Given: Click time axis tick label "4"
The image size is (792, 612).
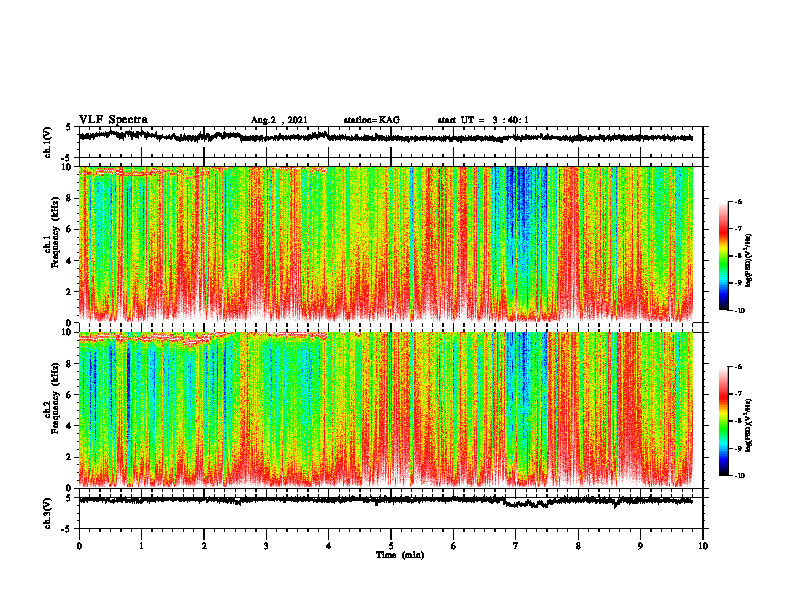Looking at the screenshot, I should tap(329, 546).
